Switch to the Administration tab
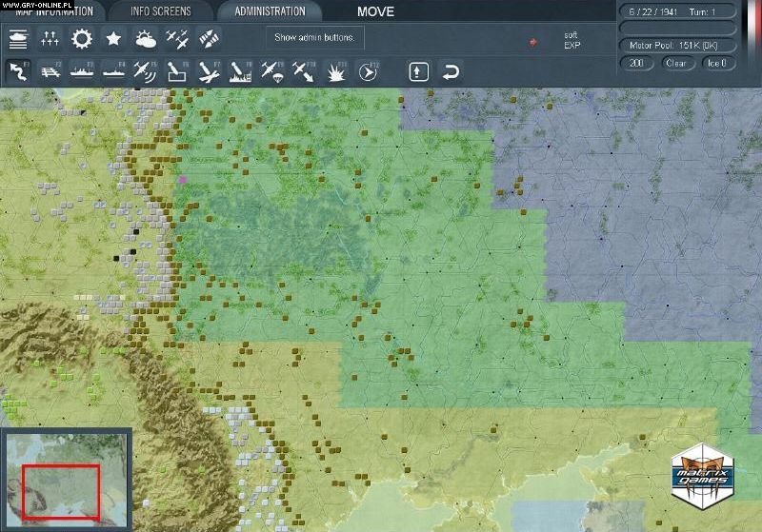 [x=271, y=11]
